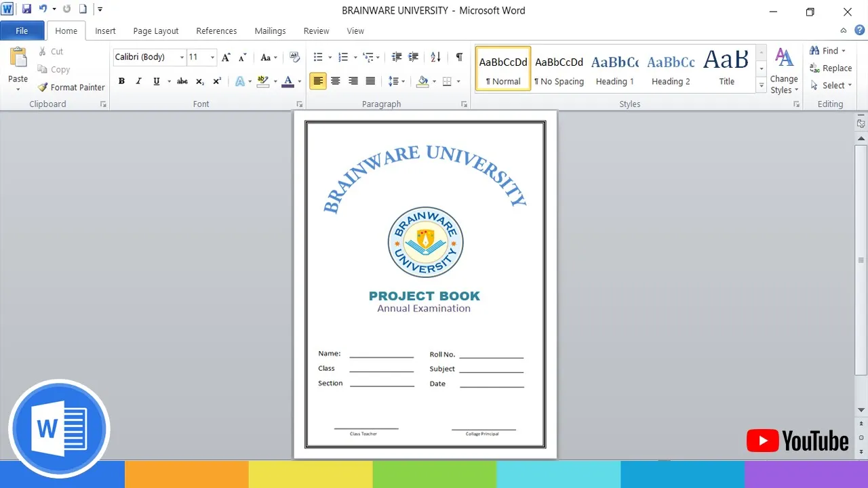Open the Font dialog launcher
This screenshot has height=488, width=868.
pos(299,104)
